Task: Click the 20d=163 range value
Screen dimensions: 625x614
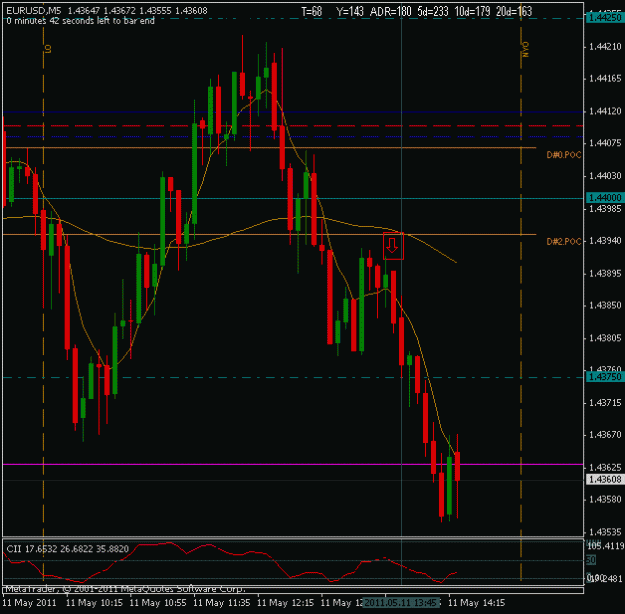Action: [514, 11]
